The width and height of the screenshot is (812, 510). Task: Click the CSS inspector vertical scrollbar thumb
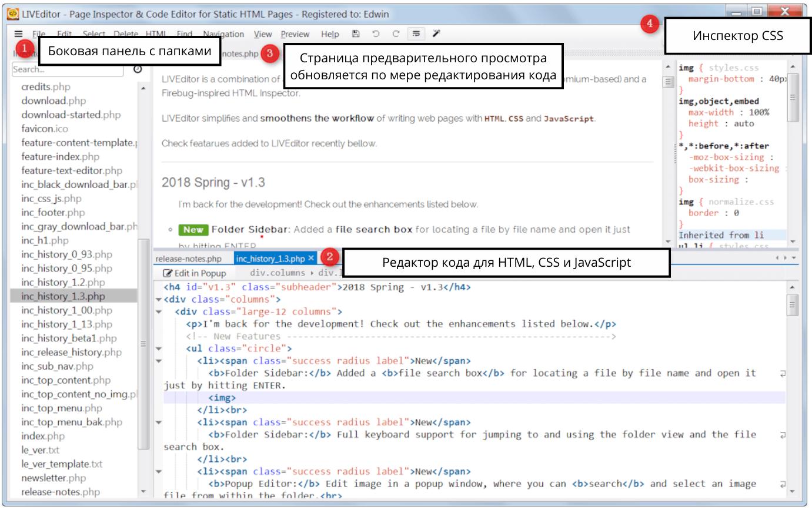793,97
